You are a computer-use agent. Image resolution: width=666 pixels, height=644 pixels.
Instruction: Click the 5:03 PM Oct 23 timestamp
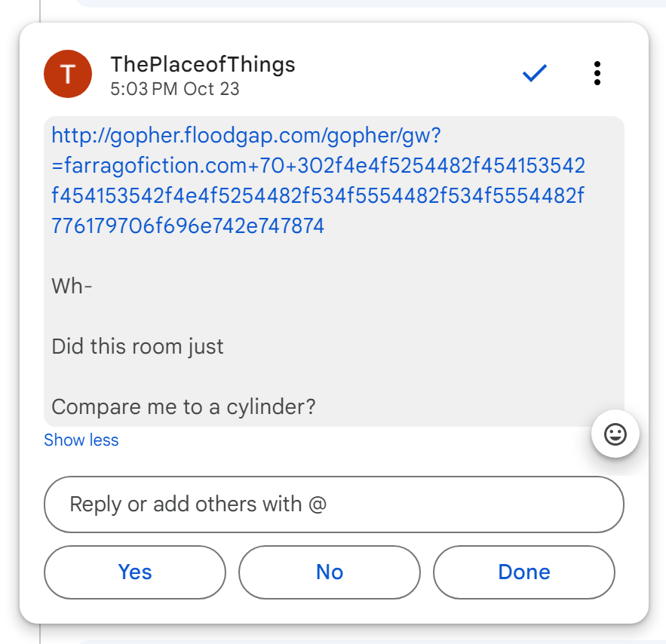[x=175, y=89]
